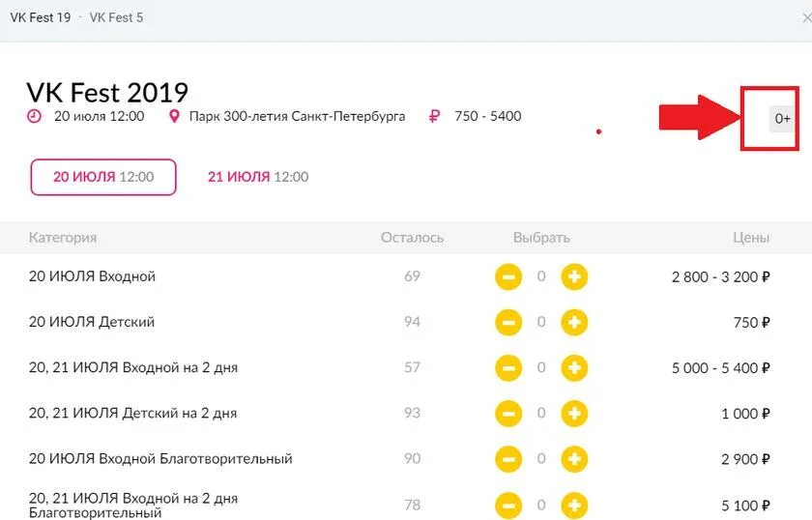
Task: Decrease 20 ИЮЛЯ Входной Благотворительный count
Action: click(x=508, y=459)
